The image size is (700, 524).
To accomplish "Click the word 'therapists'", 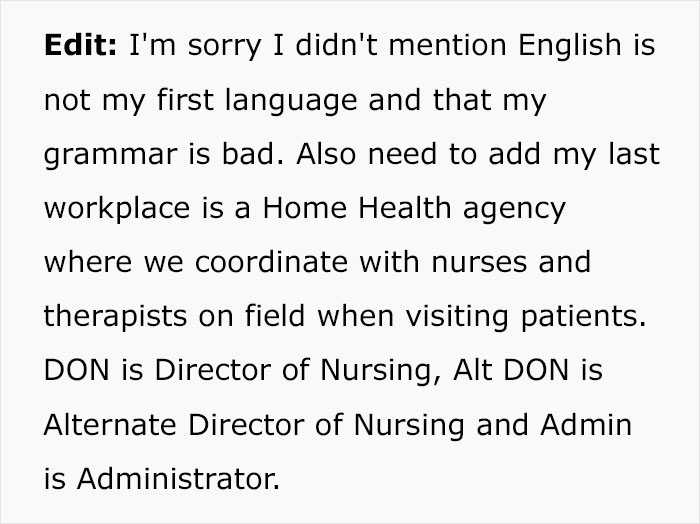I will point(115,318).
